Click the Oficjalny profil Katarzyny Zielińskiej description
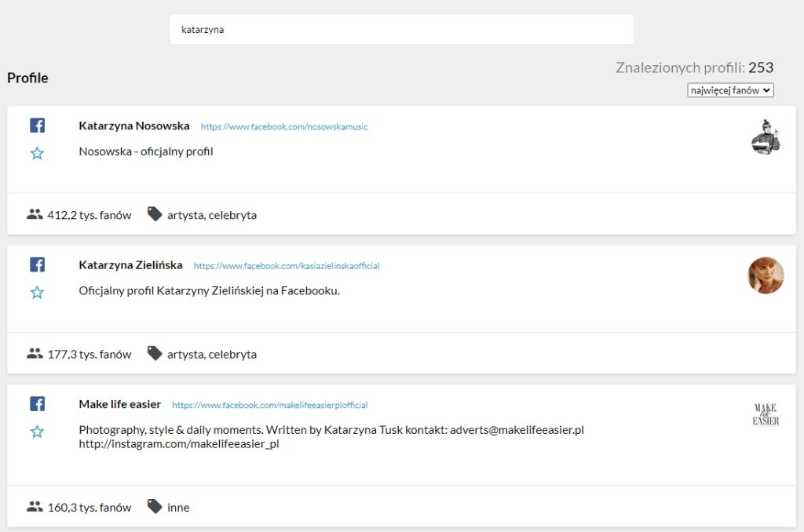This screenshot has width=804, height=532. coord(209,290)
